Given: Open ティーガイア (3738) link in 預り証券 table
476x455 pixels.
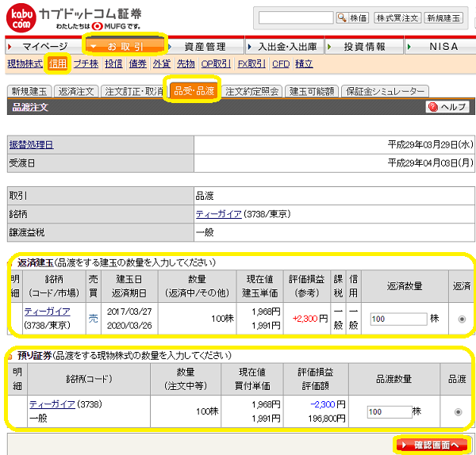Looking at the screenshot, I should click(52, 404).
